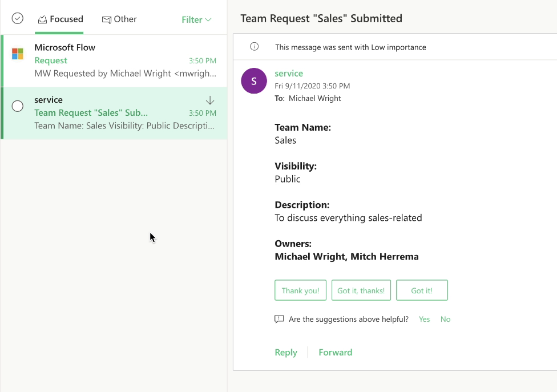Open the Filter dropdown
Screen dimensions: 557x392
coord(196,19)
